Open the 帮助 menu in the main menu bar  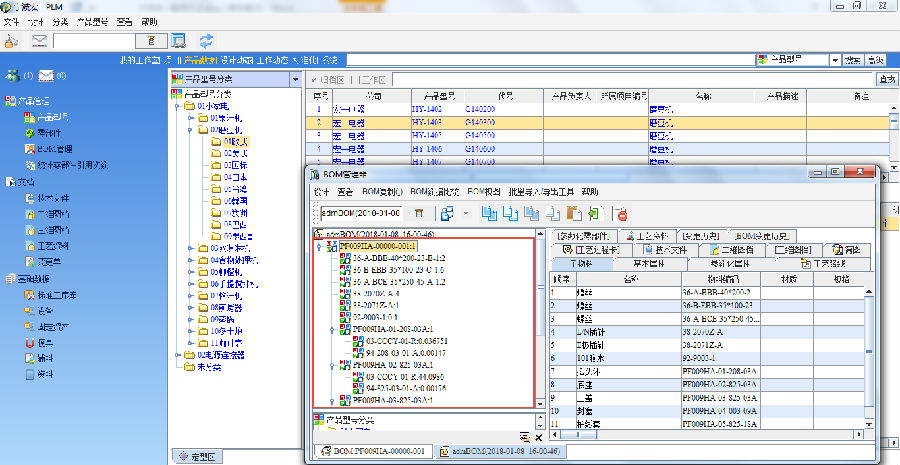click(x=149, y=20)
